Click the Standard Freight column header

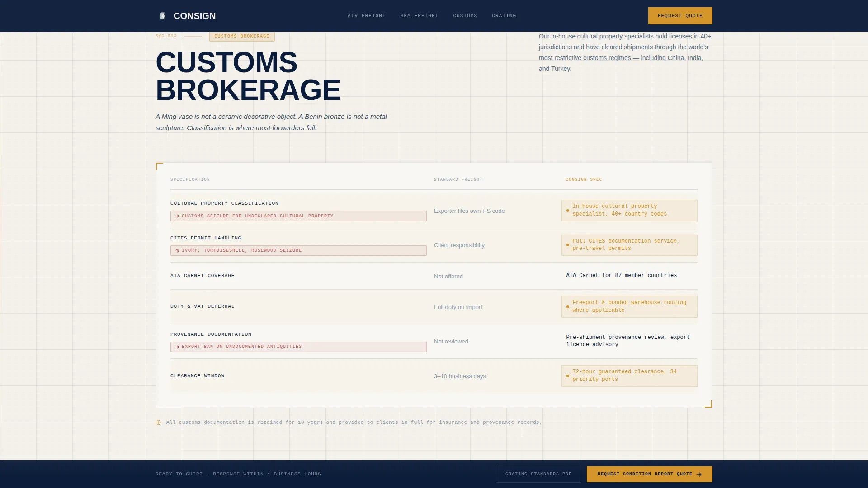458,180
